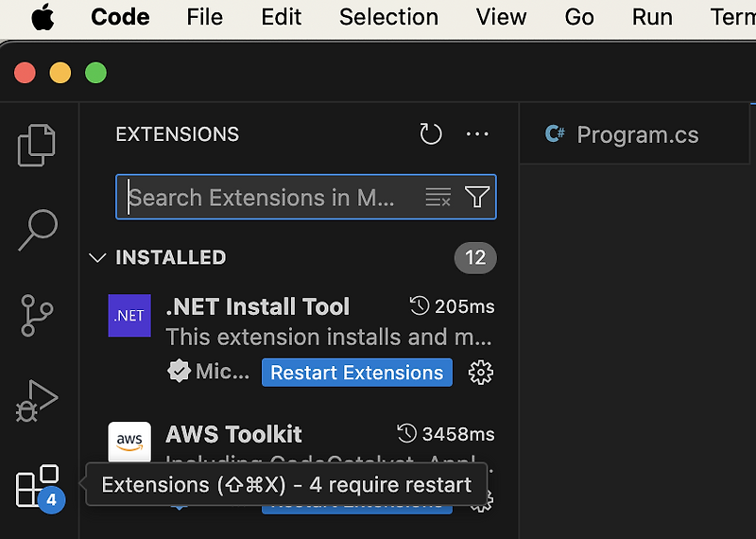
Task: Click the 3458ms activation time
Action: tap(446, 434)
